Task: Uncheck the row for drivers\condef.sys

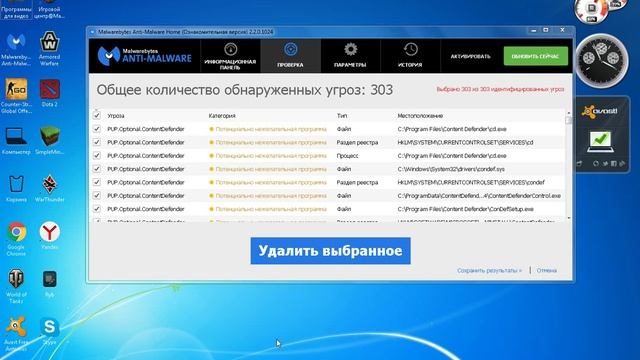Action: [x=97, y=169]
